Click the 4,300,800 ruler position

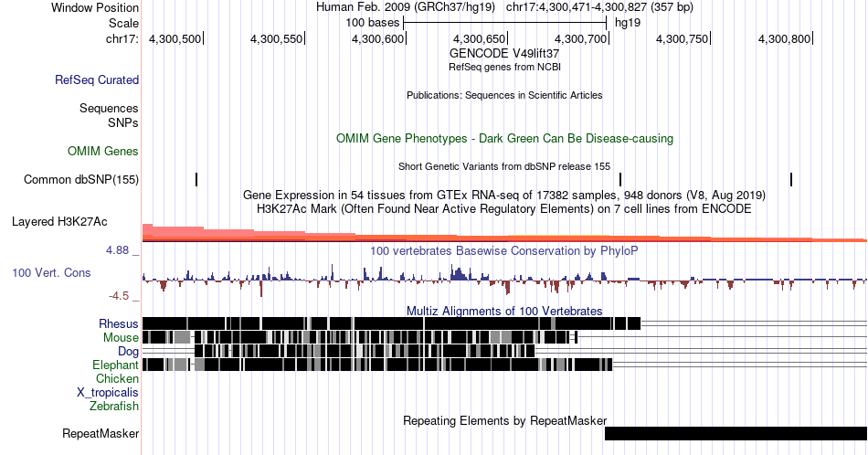785,38
